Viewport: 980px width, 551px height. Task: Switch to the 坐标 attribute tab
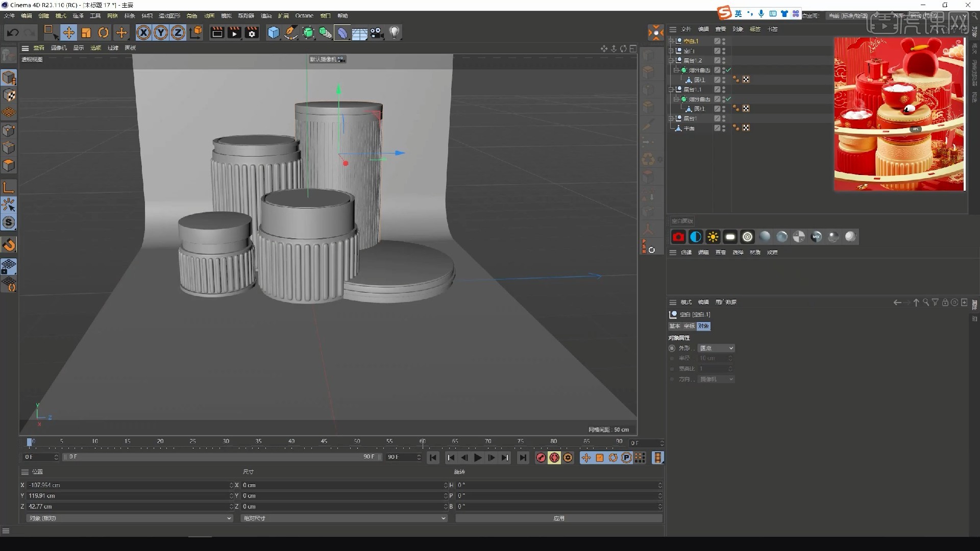pyautogui.click(x=689, y=326)
